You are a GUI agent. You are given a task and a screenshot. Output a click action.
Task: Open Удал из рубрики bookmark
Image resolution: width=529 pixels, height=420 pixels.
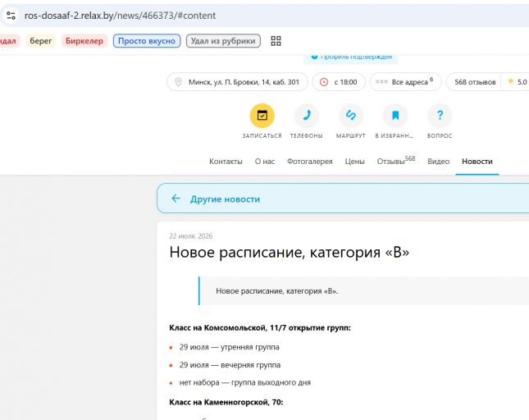(223, 41)
